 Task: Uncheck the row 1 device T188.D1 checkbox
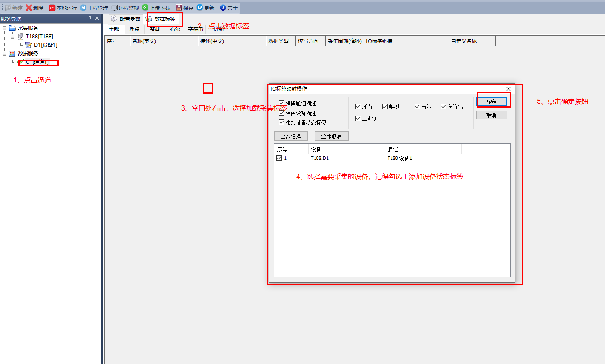coord(279,158)
